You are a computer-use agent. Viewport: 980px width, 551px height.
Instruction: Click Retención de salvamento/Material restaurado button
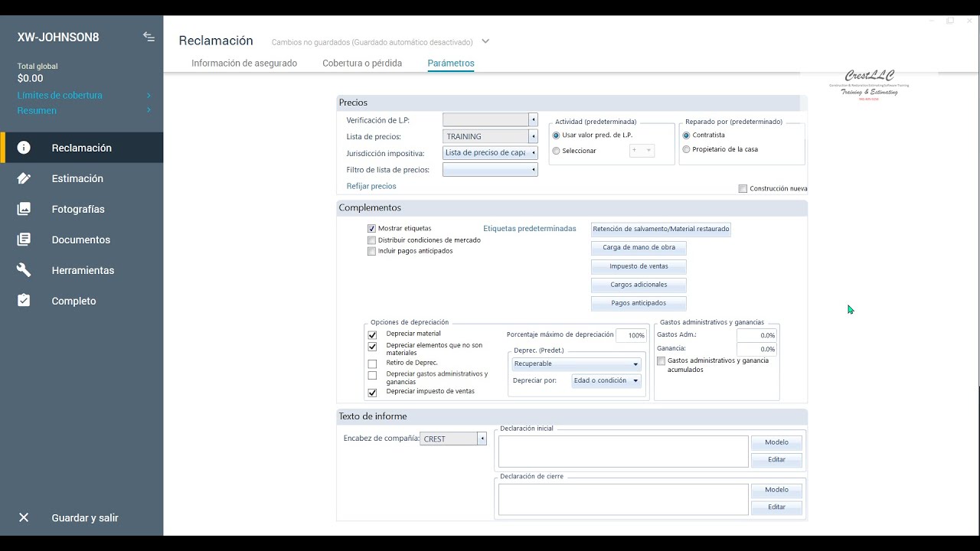click(661, 229)
